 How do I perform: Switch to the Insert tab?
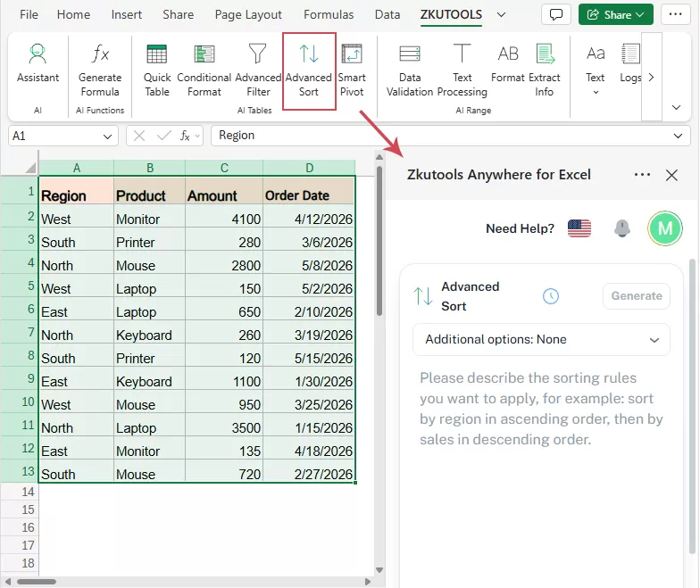pos(127,14)
